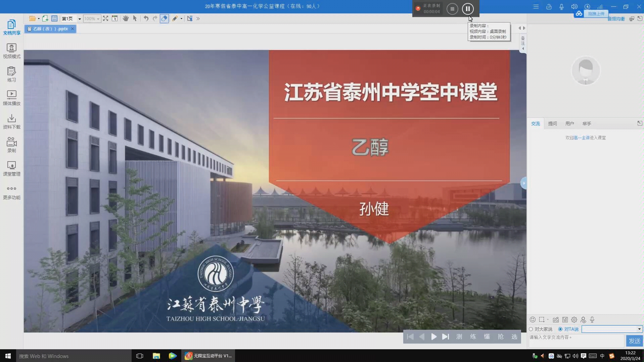
Task: Click the 拖拽上传 drag upload button
Action: (596, 14)
